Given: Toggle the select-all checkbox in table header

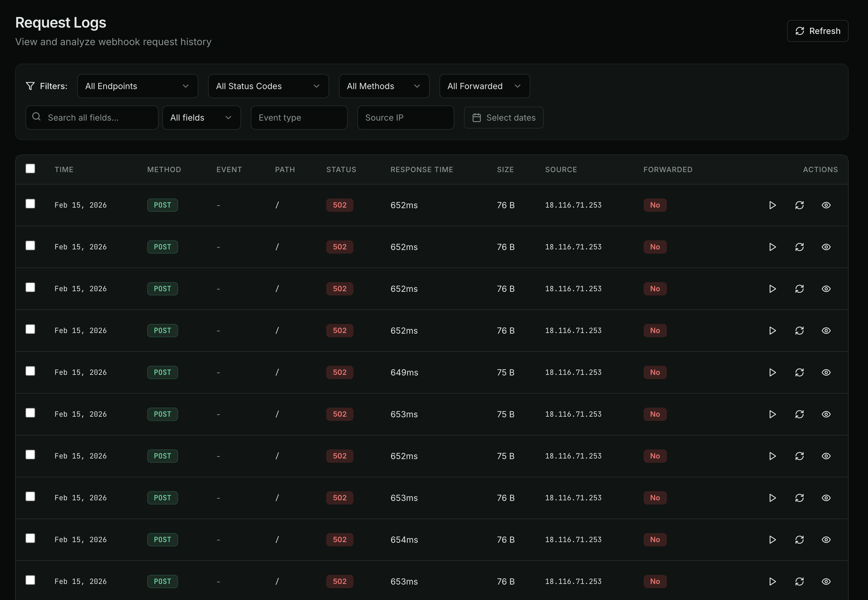Looking at the screenshot, I should 30,168.
